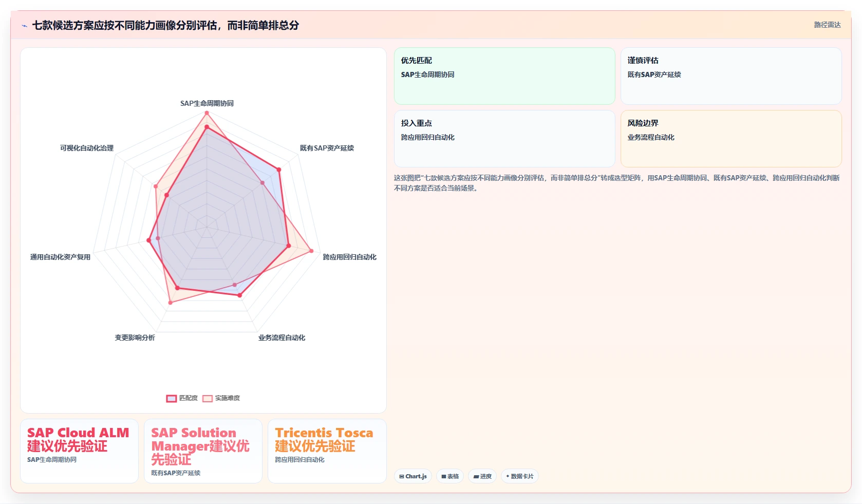The height and width of the screenshot is (504, 862).
Task: Click the outermost data point on 变更影响分析 axis
Action: tap(171, 303)
